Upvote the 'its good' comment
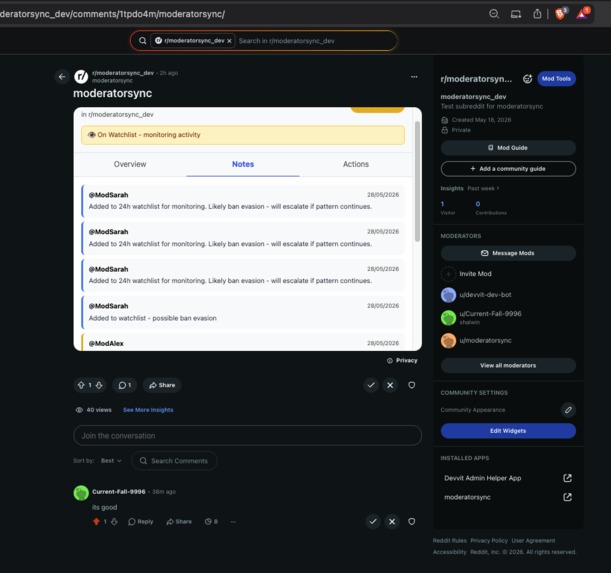 (96, 522)
